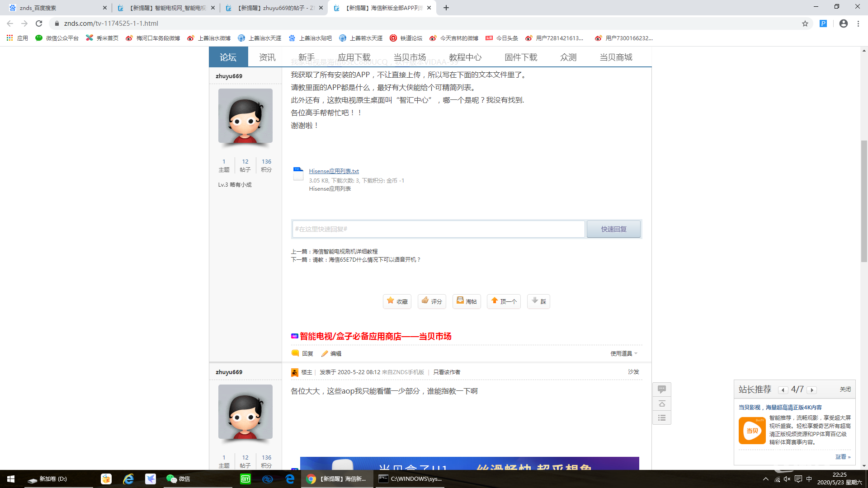
Task: Open the 秀米首页 bookmark
Action: pyautogui.click(x=102, y=38)
